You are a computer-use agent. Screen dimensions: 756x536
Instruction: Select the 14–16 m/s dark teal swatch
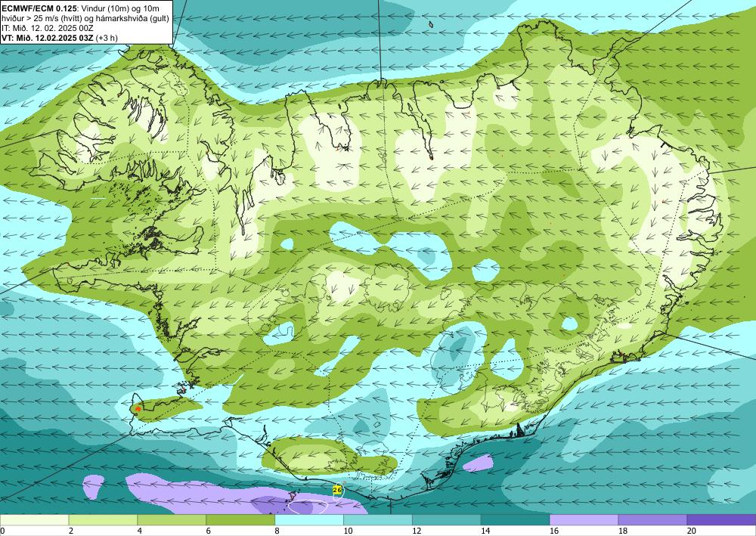[x=515, y=520]
